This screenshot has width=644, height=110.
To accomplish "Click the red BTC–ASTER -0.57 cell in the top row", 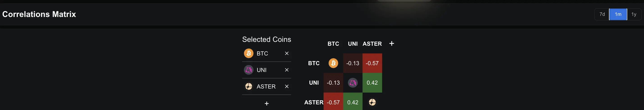I will [x=372, y=63].
